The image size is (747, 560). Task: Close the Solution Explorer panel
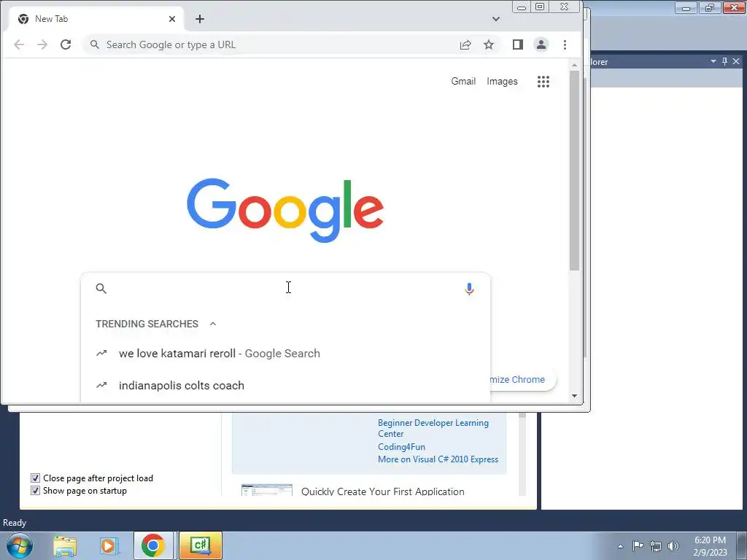pyautogui.click(x=736, y=61)
